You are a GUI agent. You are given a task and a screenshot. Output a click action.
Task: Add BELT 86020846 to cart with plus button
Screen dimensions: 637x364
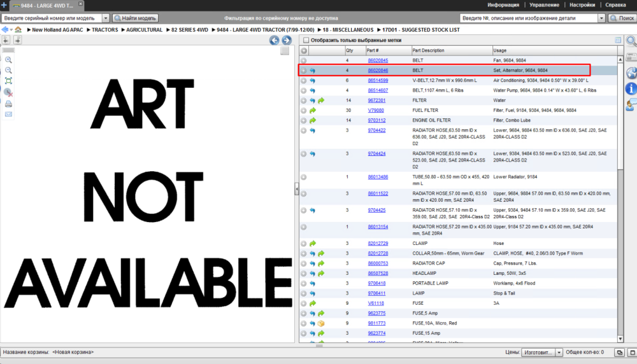(x=303, y=70)
